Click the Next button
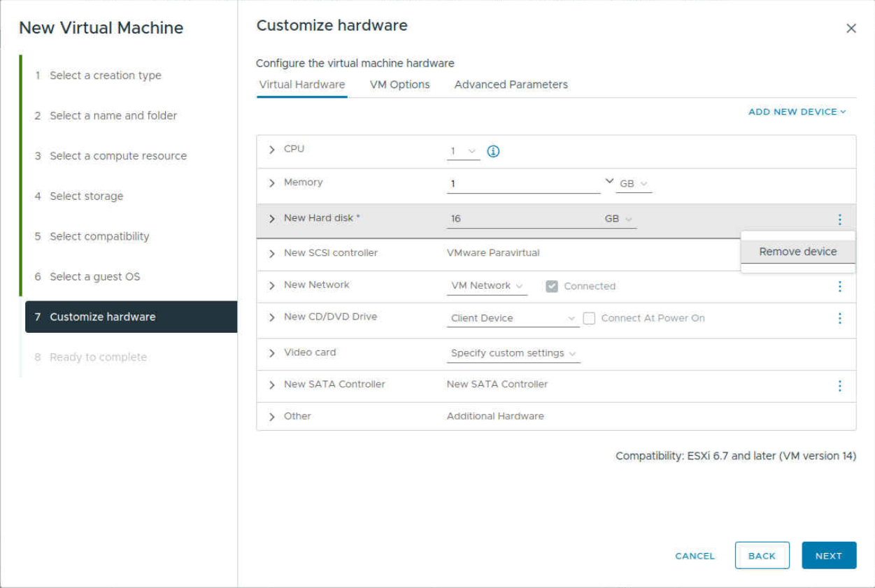The image size is (875, 588). point(828,556)
